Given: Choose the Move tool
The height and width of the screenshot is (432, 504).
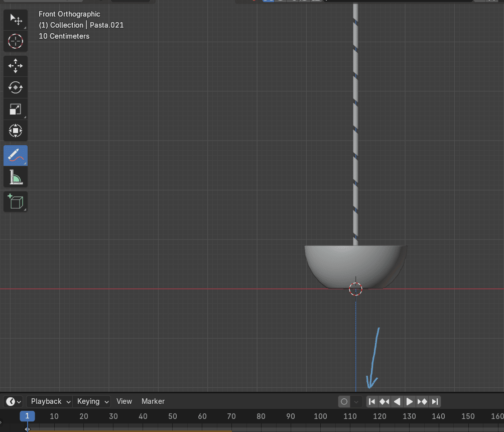Looking at the screenshot, I should point(16,66).
